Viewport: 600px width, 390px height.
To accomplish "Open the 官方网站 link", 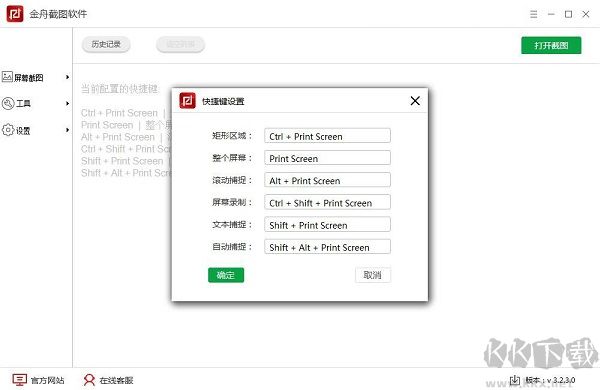I will [x=47, y=380].
